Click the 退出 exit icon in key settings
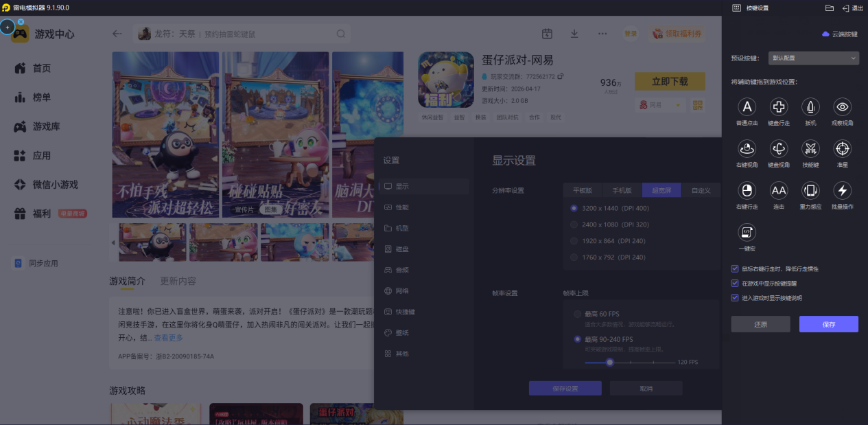Screen dimensions: 868x425 [x=845, y=8]
